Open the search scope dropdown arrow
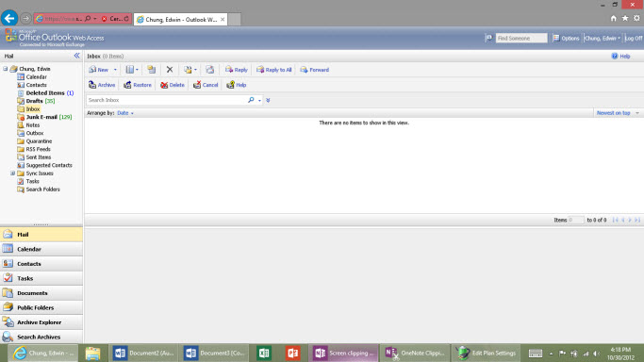Image resolution: width=644 pixels, height=362 pixels. tap(259, 101)
